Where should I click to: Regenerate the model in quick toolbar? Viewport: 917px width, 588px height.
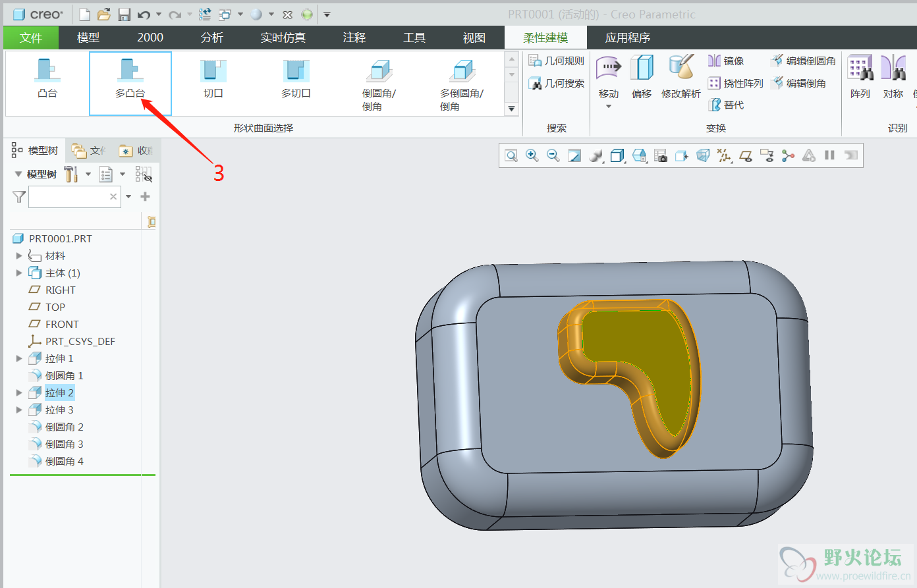205,14
